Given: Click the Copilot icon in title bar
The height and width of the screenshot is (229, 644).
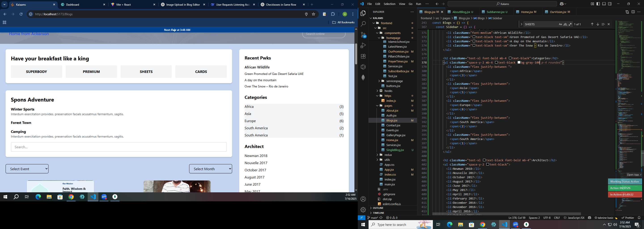Looking at the screenshot, I should (561, 4).
